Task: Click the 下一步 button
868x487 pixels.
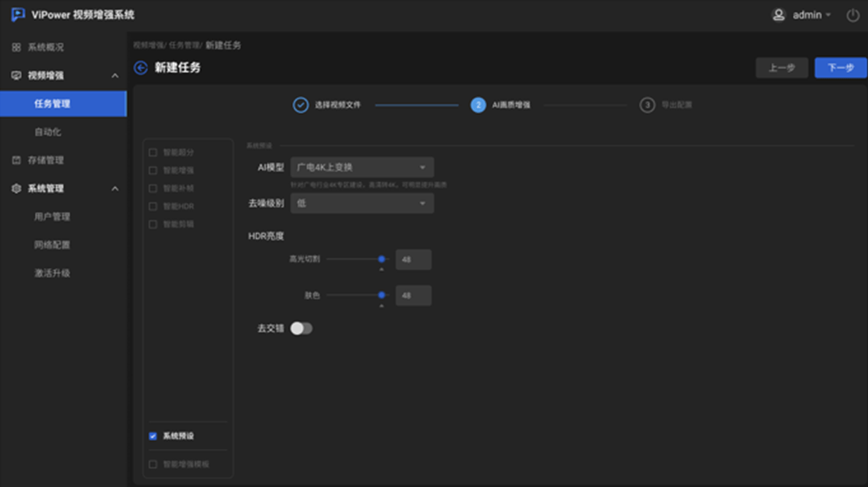Action: click(x=840, y=68)
